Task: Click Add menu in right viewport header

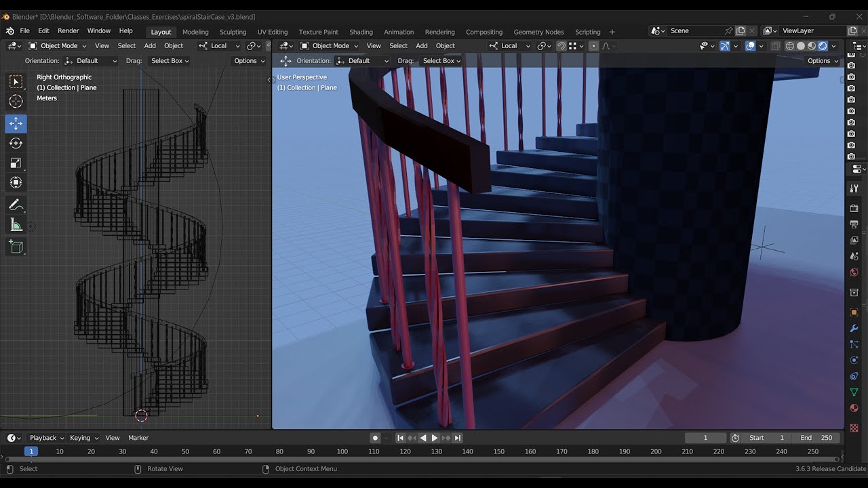Action: tap(422, 45)
